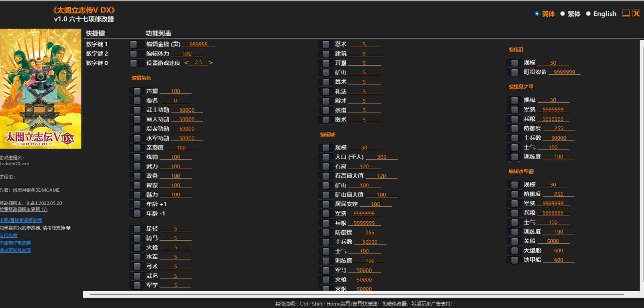
Task: Click the 编辑金钱 value field 999999
Action: pos(198,45)
